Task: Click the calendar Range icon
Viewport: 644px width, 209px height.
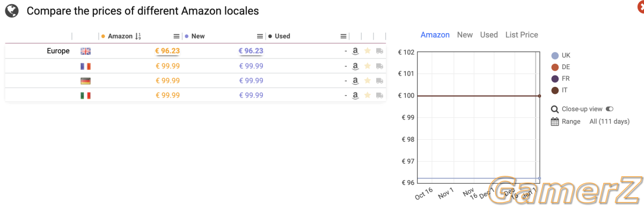Action: pos(555,122)
